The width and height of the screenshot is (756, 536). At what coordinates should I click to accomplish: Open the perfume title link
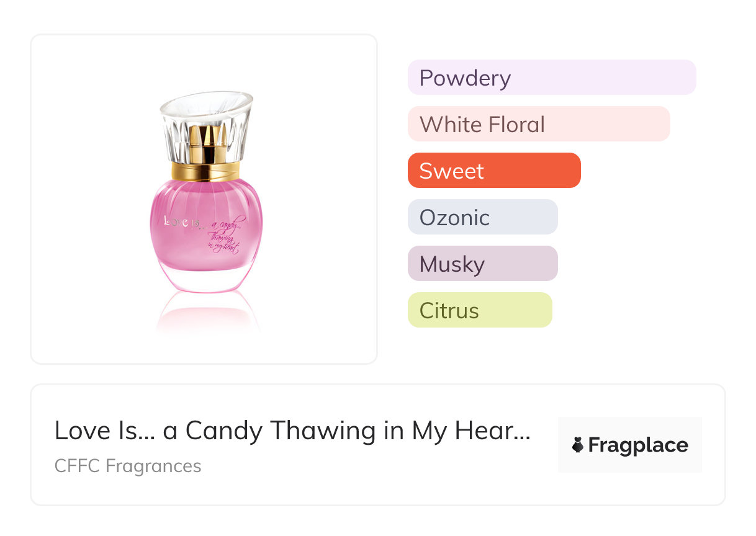click(x=292, y=431)
